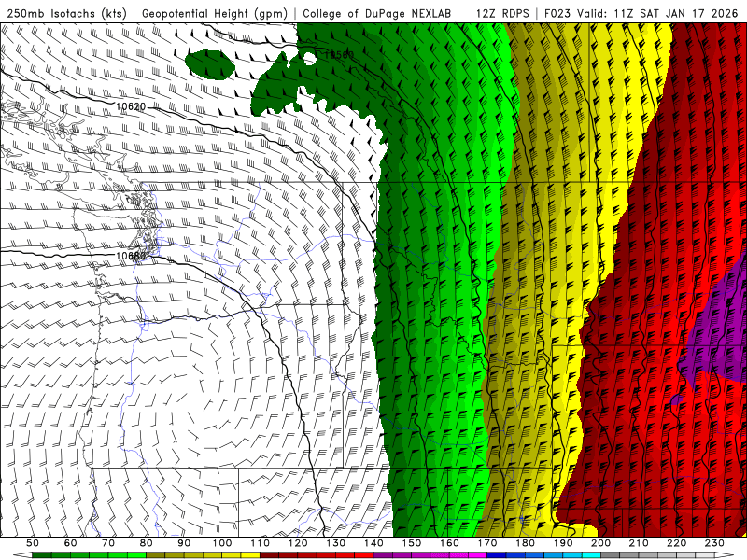Click the '12Z RDPS' model run label
Viewport: 747px width, 560px height.
click(x=502, y=13)
